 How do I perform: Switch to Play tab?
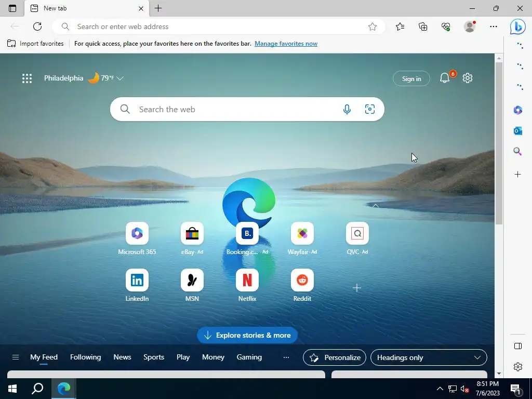[183, 357]
